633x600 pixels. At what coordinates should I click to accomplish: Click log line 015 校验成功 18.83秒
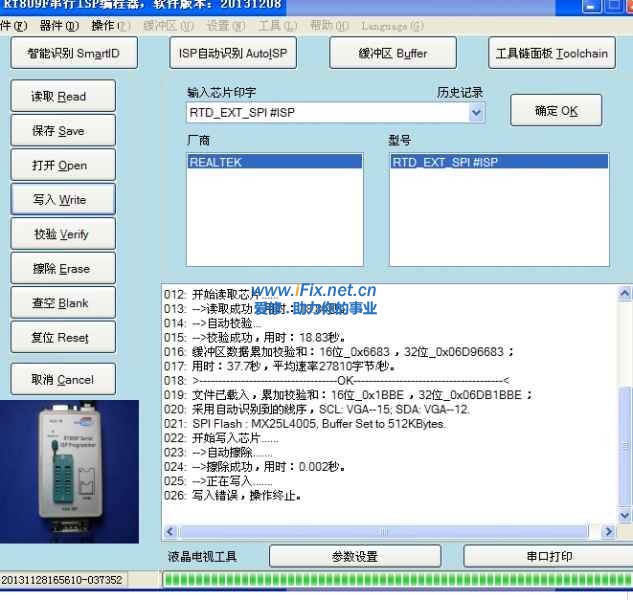[254, 338]
